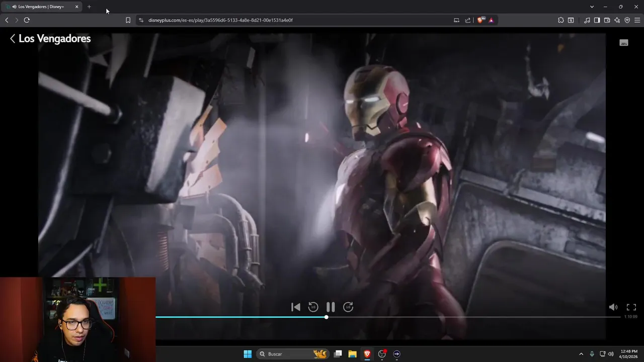Restart video with skip-to-start button
The width and height of the screenshot is (644, 362).
click(296, 307)
